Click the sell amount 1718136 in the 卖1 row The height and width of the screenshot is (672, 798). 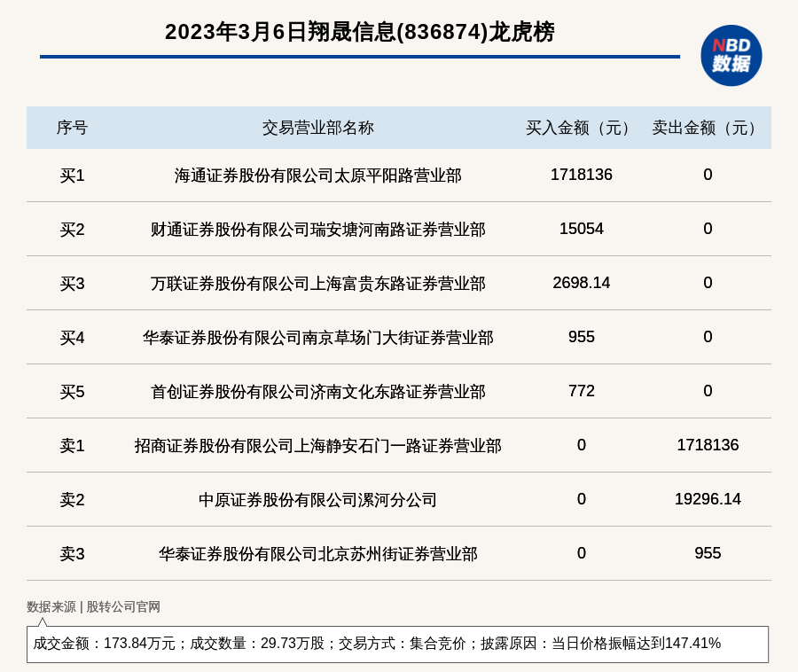pyautogui.click(x=708, y=445)
